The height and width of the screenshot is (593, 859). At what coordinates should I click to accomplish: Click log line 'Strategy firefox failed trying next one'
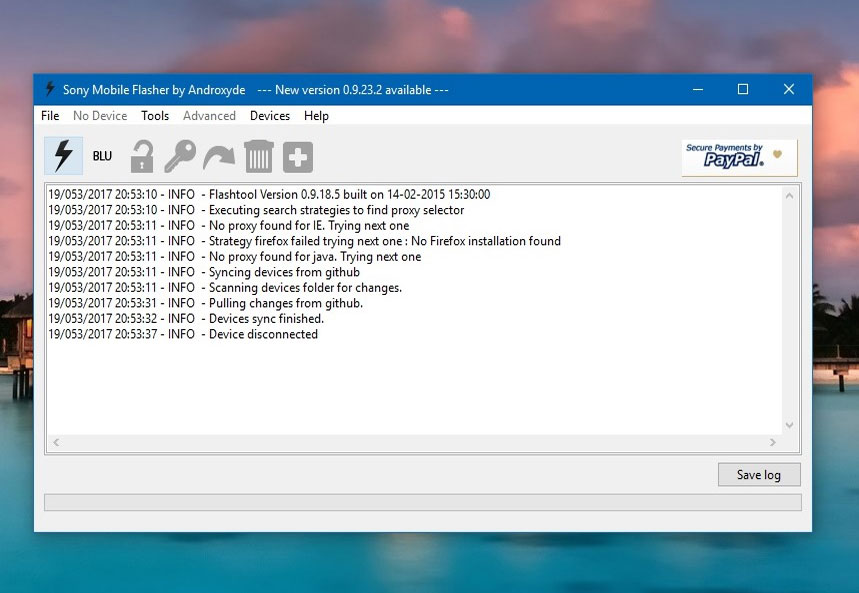pos(304,241)
